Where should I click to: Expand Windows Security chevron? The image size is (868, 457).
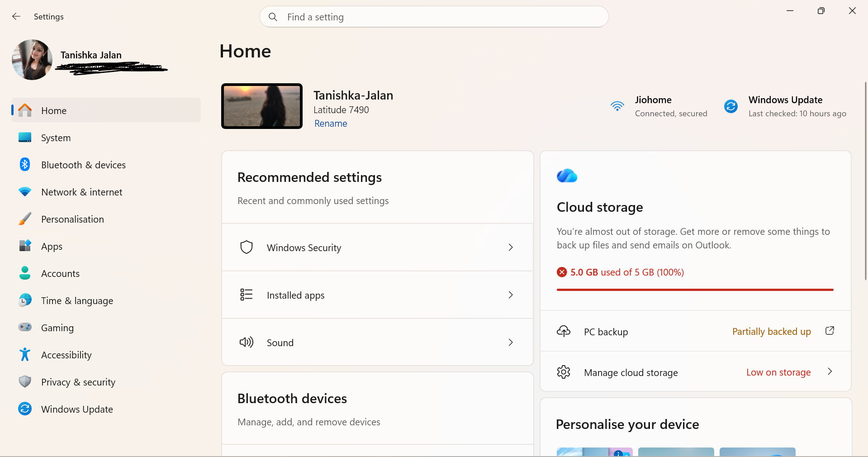pos(511,248)
